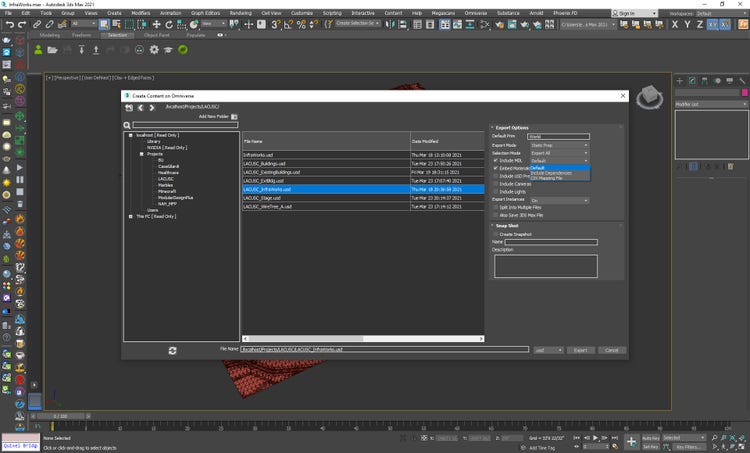The width and height of the screenshot is (750, 453).
Task: Choose Include Dependencies from dropdown list
Action: point(551,173)
